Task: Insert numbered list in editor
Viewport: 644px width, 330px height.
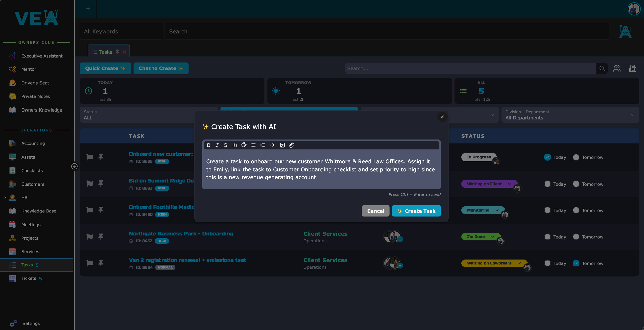Action: pos(262,145)
